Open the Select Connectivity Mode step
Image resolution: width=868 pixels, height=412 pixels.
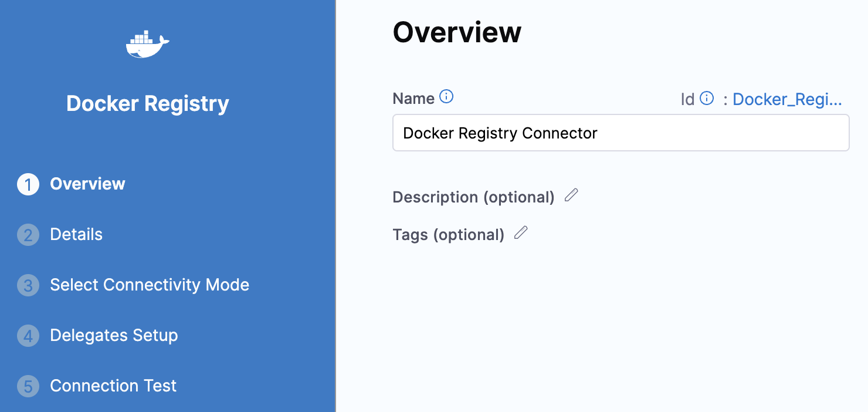pyautogui.click(x=150, y=285)
